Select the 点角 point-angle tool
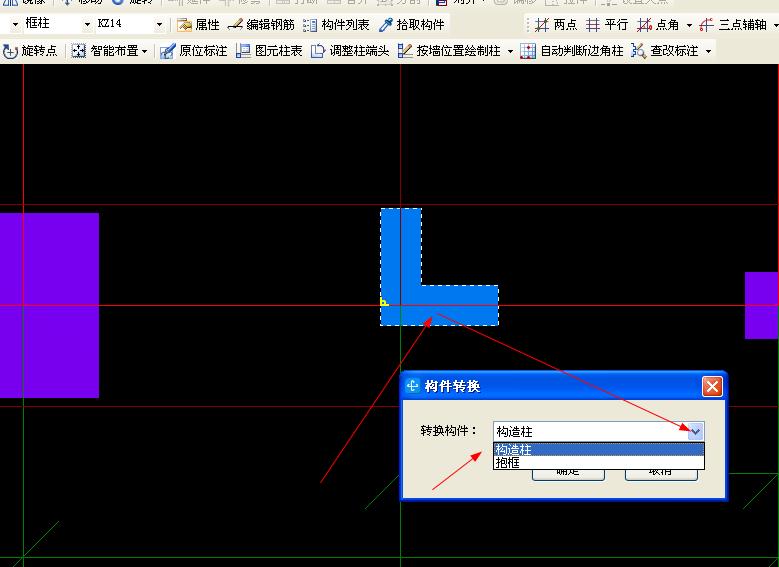 click(658, 24)
